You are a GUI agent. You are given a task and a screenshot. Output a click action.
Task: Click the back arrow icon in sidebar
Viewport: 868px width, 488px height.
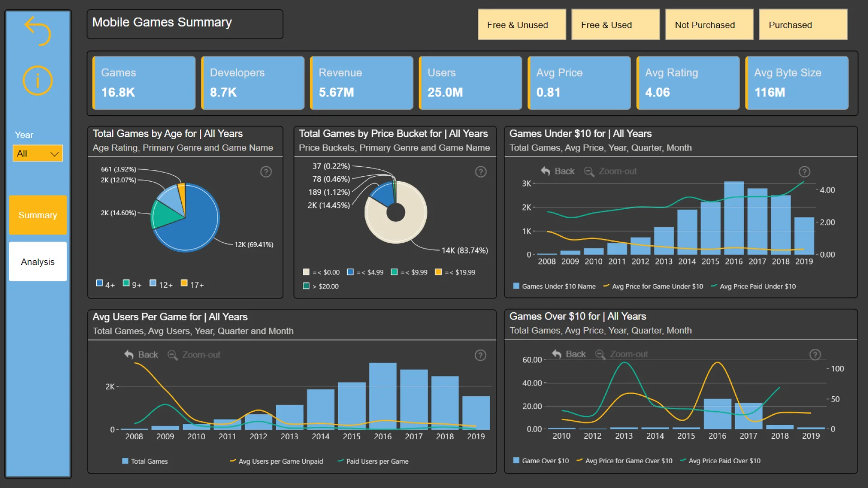pos(38,31)
